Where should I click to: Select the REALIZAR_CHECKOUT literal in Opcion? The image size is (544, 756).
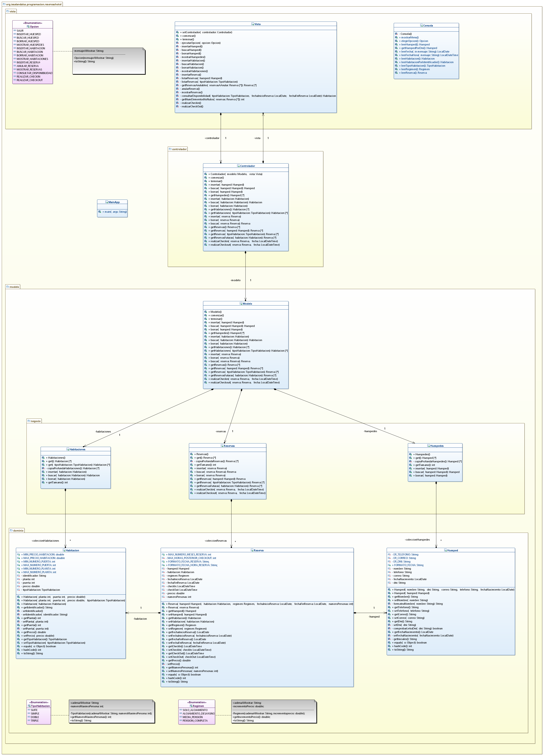tap(30, 80)
